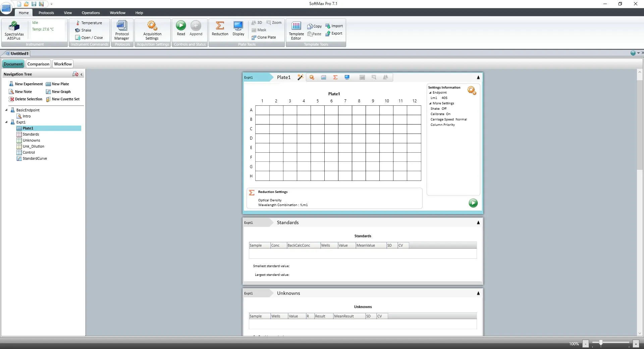Click gear icon in Settings Information panel
Image resolution: width=644 pixels, height=349 pixels.
472,90
